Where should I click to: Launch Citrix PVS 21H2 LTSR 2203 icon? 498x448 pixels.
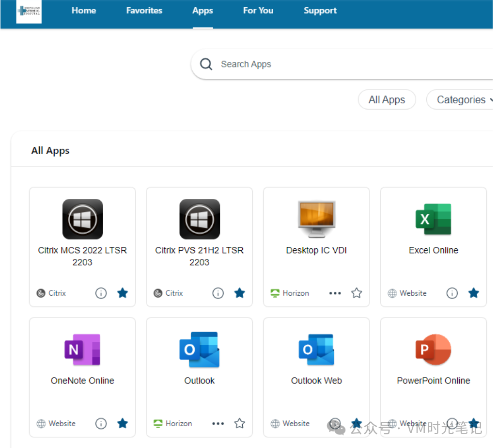click(x=200, y=219)
